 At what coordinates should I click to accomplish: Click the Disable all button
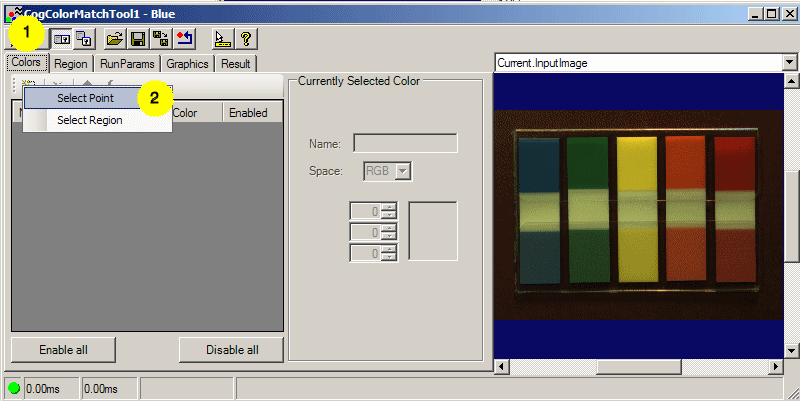click(232, 349)
